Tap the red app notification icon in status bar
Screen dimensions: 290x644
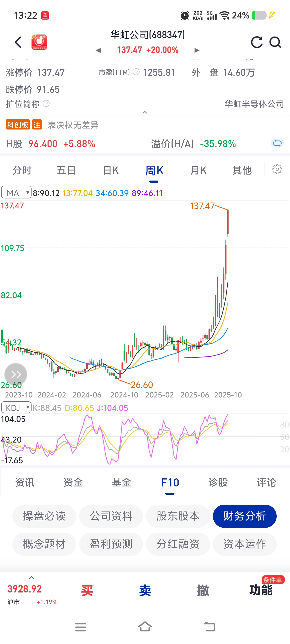45,15
